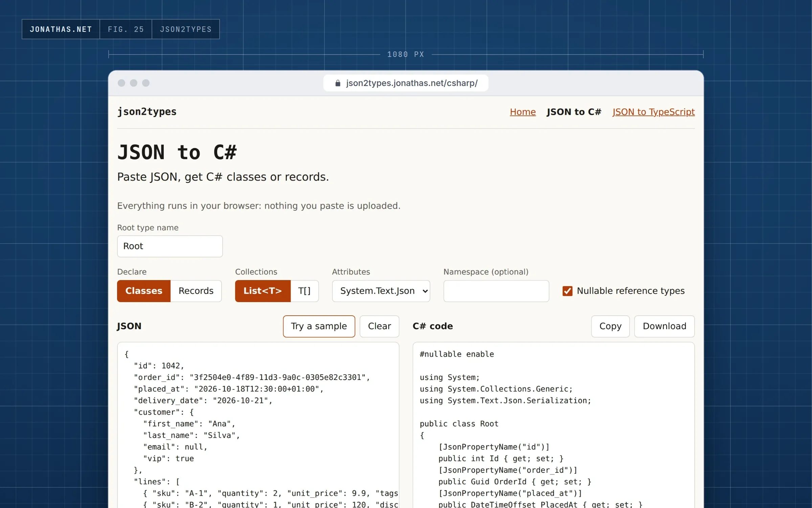Viewport: 812px width, 508px height.
Task: Click the "#nullable enable" line
Action: (457, 354)
